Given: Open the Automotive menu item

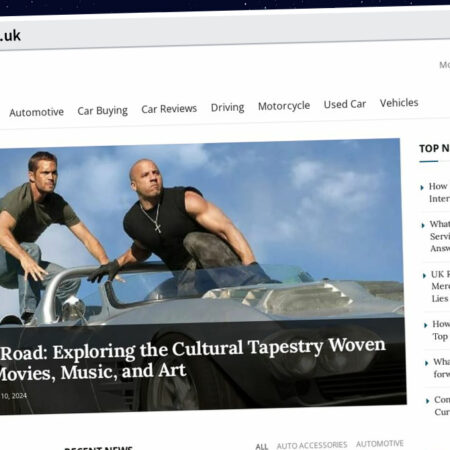Looking at the screenshot, I should [36, 112].
